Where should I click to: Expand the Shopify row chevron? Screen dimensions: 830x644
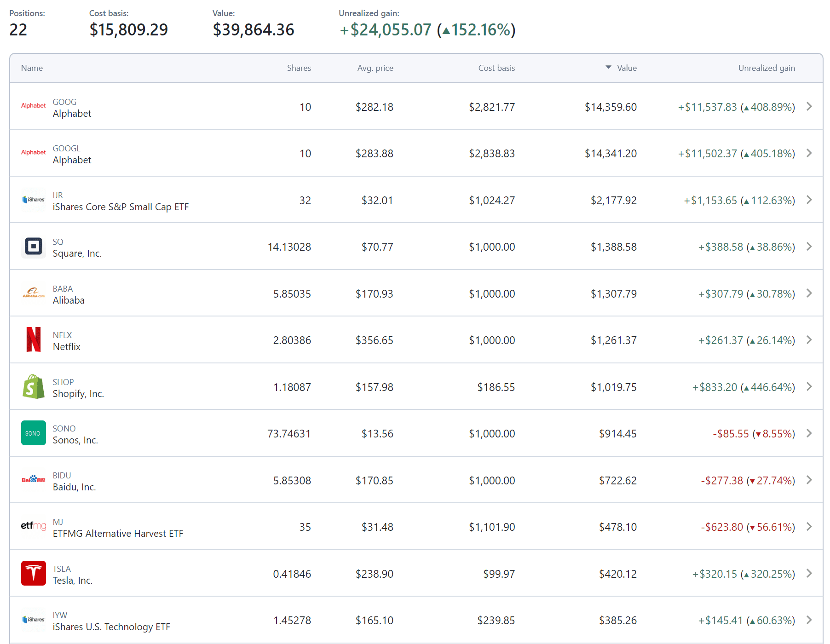tap(809, 386)
